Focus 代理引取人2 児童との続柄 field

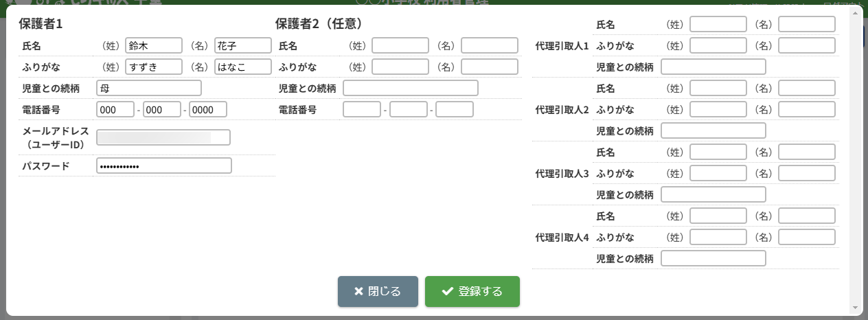click(713, 130)
